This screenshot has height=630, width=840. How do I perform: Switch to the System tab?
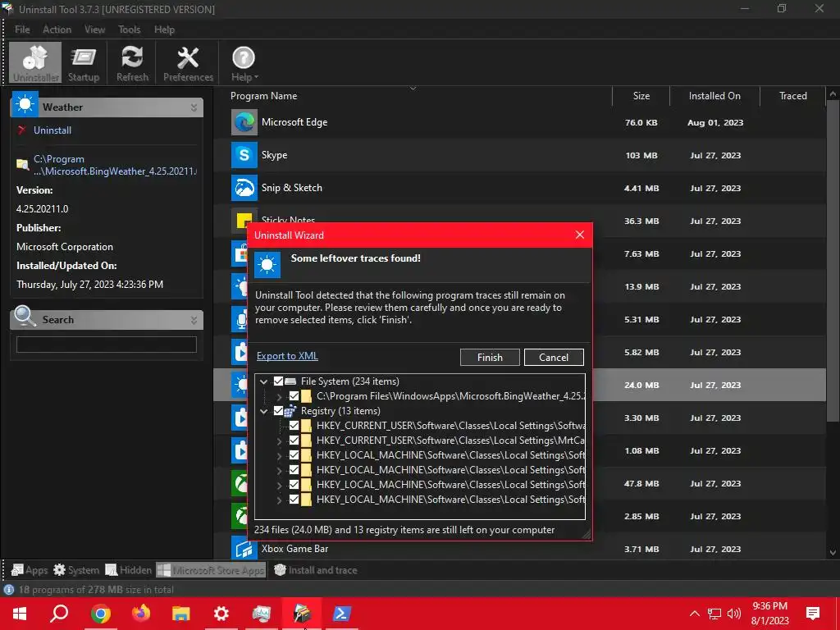pos(76,570)
